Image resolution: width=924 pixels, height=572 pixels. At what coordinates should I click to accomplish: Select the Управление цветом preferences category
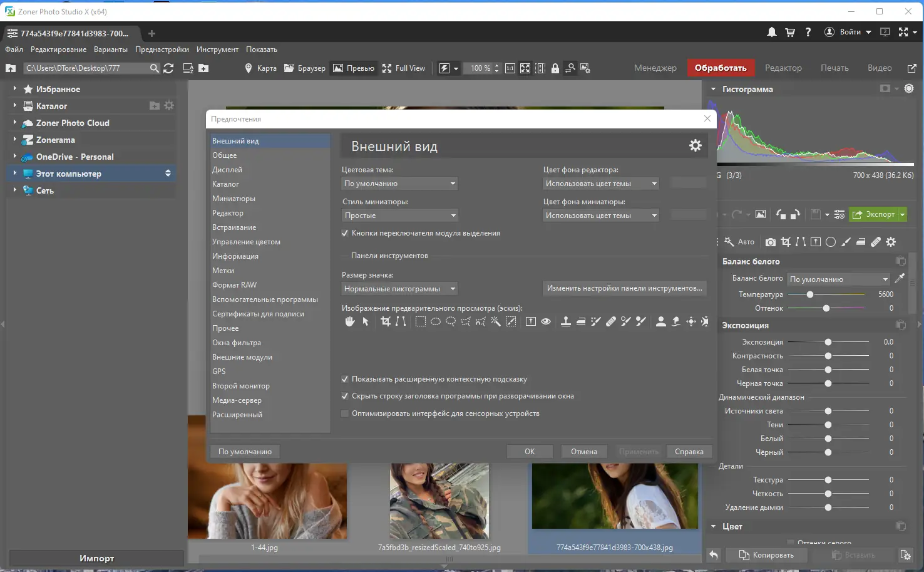(x=246, y=242)
